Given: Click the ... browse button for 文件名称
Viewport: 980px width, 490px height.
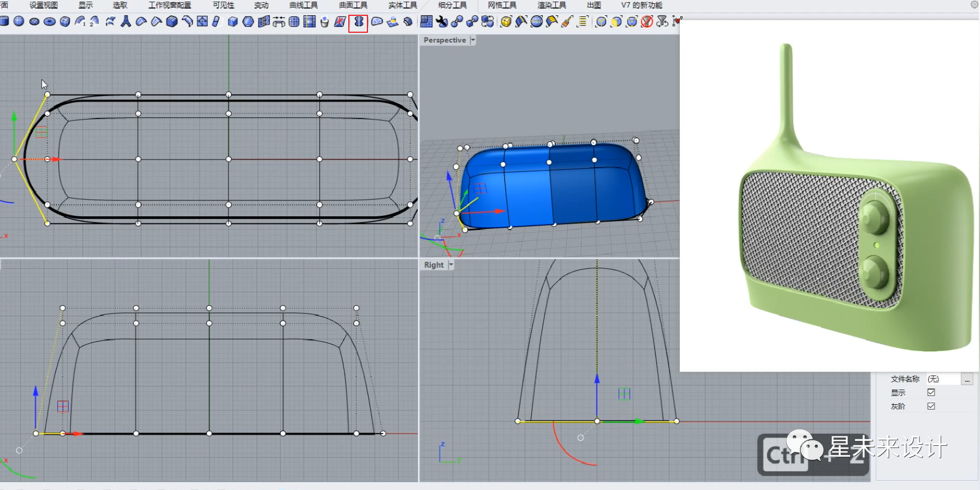Looking at the screenshot, I should (967, 379).
